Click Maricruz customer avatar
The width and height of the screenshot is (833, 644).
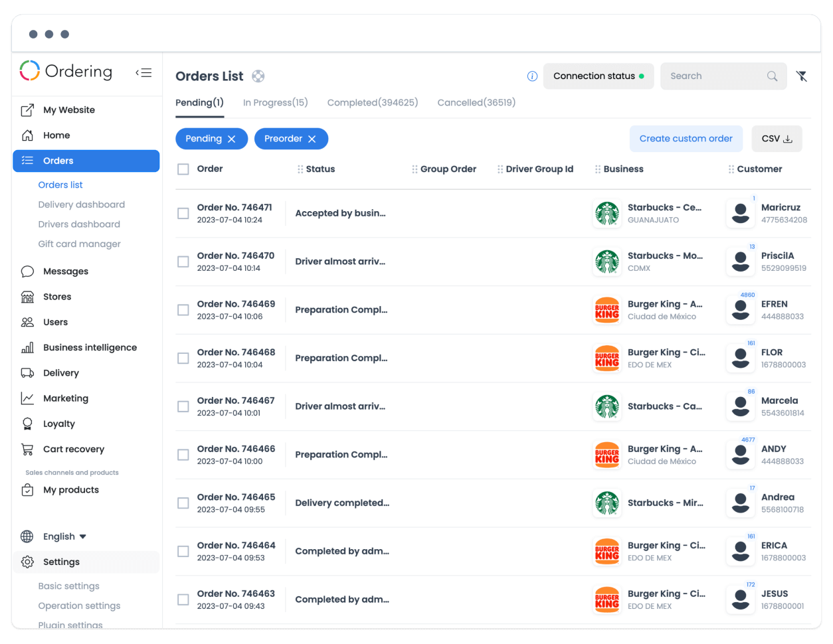(741, 213)
